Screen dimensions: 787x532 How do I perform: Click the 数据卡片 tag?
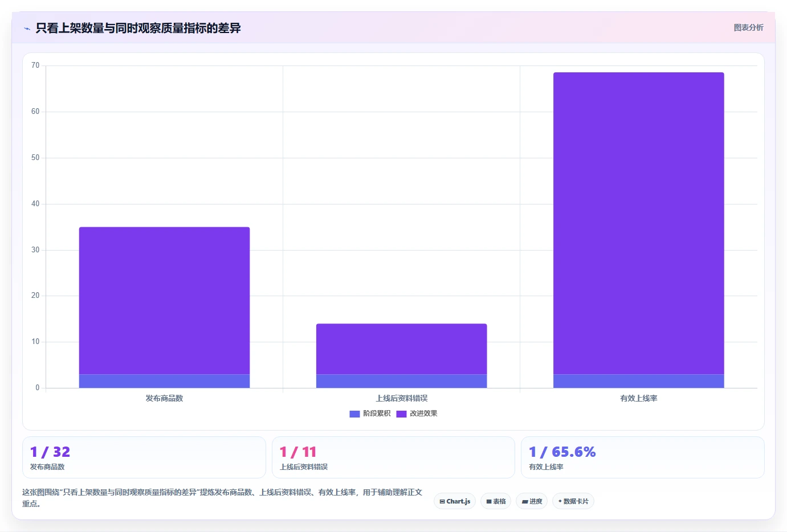[573, 501]
